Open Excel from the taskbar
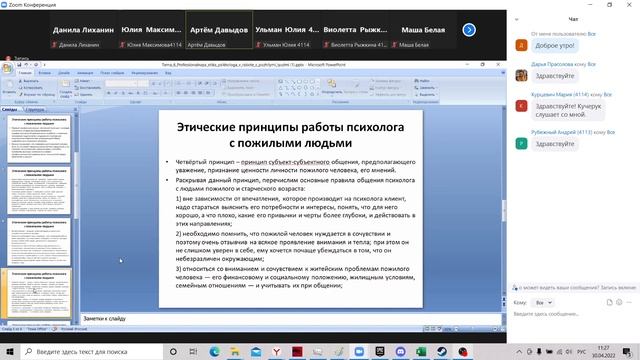 [421, 351]
